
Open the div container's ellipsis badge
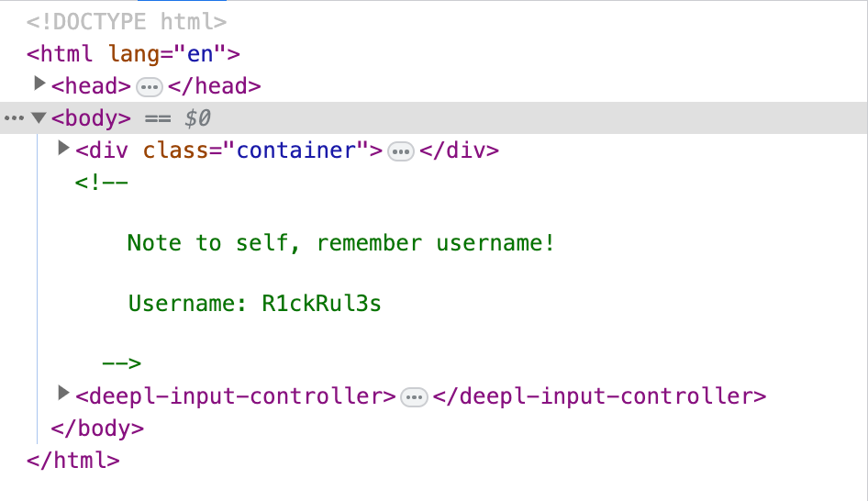click(401, 151)
